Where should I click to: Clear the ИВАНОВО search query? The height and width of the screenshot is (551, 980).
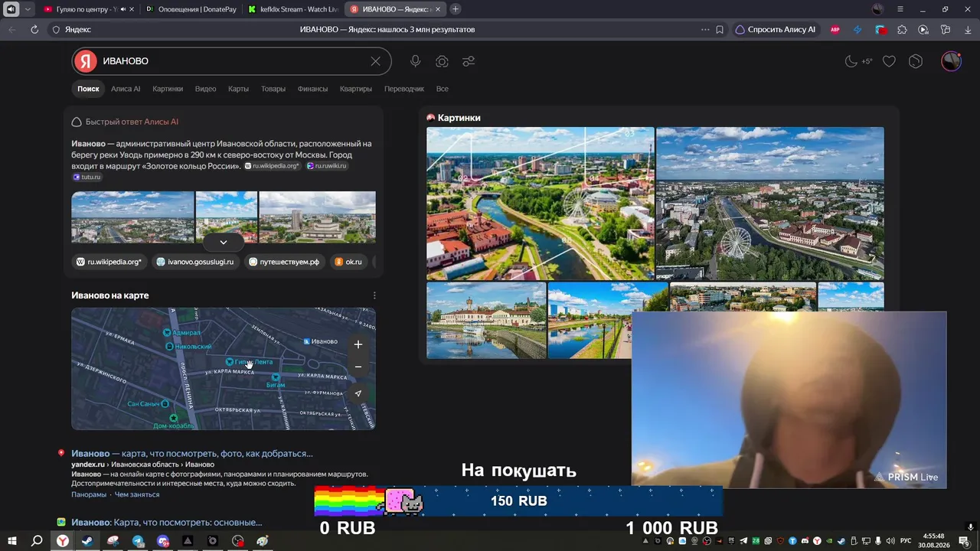click(375, 61)
